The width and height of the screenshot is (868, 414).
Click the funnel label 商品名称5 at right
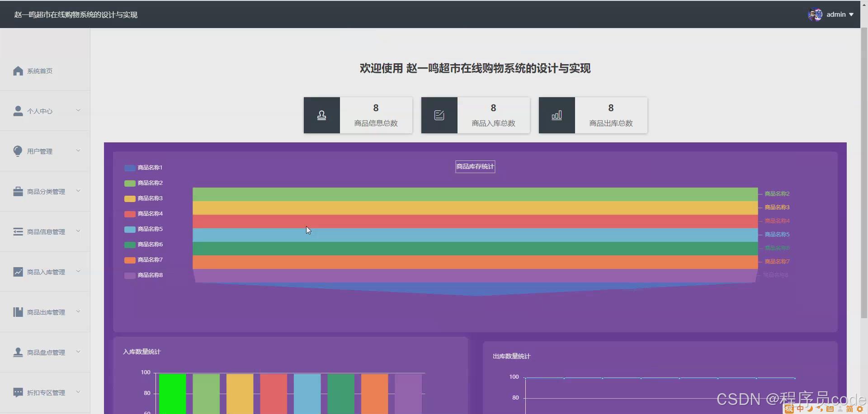[777, 235]
